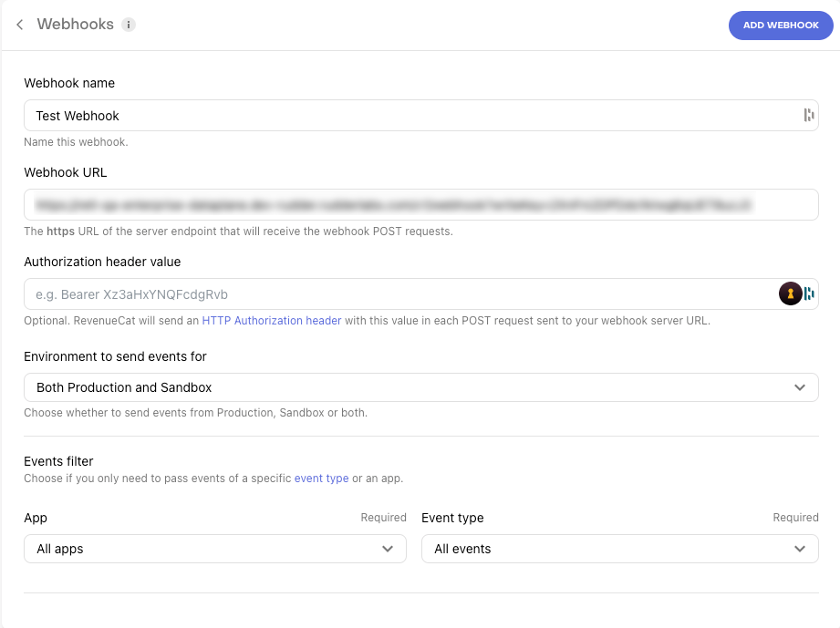The image size is (840, 628).
Task: Click the 'Webhook name' label
Action: point(69,83)
